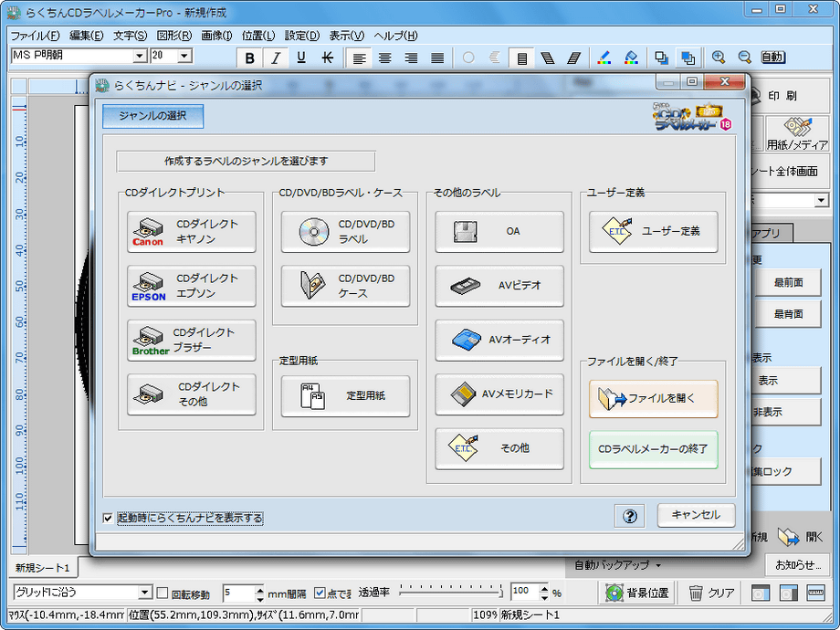The height and width of the screenshot is (630, 840).
Task: Apply underline to text
Action: click(301, 58)
